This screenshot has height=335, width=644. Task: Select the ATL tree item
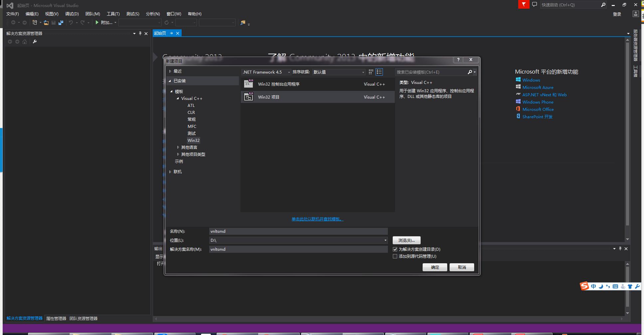(x=191, y=106)
